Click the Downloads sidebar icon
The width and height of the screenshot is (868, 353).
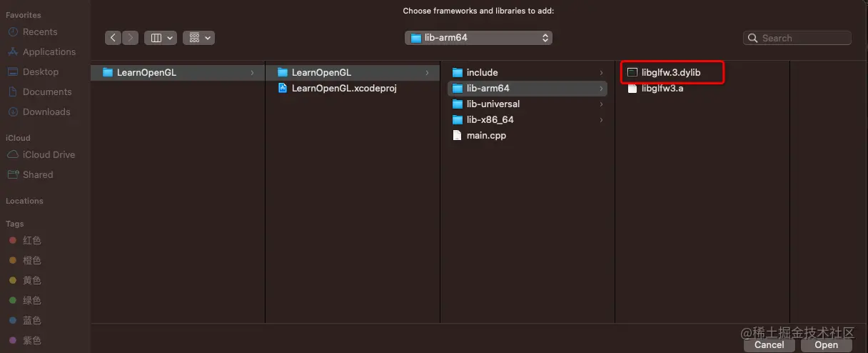pos(13,112)
